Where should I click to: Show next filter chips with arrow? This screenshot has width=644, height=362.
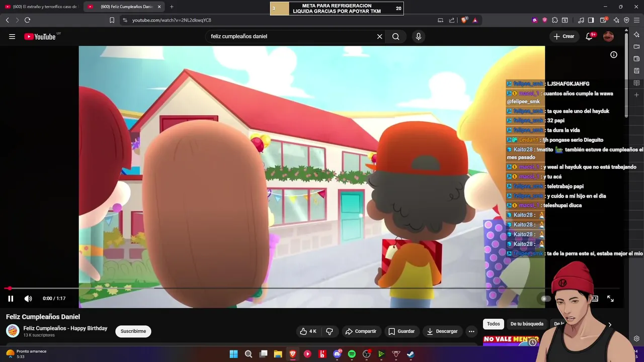tap(610, 324)
